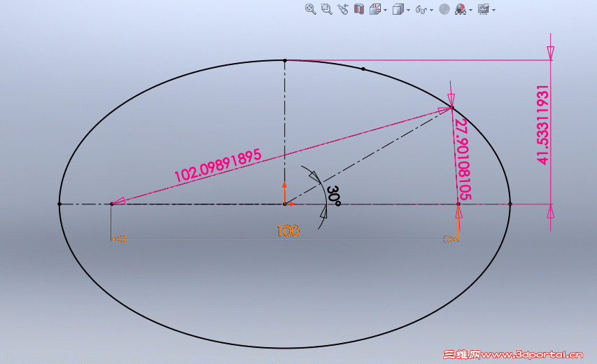Open the View Orientation cube icon
Image resolution: width=597 pixels, height=364 pixels.
[x=375, y=9]
